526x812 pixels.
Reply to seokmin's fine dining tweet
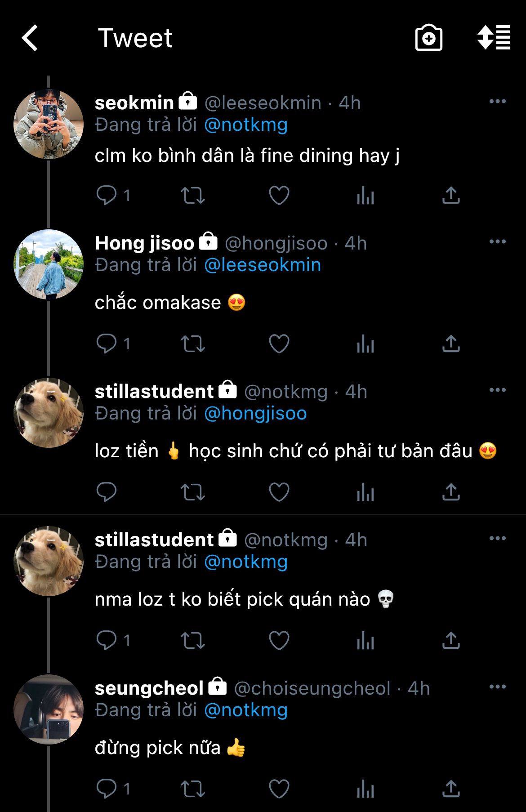coord(107,196)
